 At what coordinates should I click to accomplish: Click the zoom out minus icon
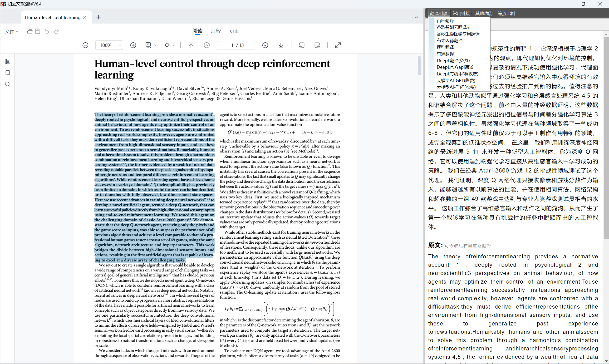click(x=85, y=45)
